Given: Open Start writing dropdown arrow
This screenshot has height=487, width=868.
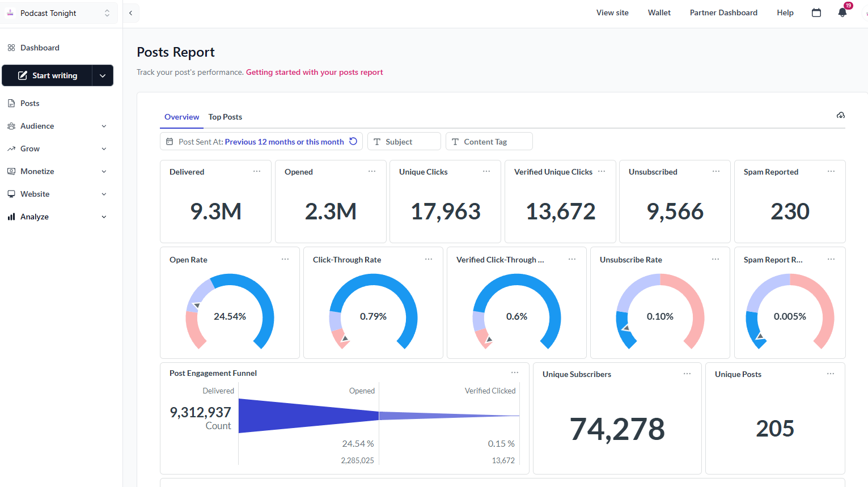Looking at the screenshot, I should click(103, 75).
